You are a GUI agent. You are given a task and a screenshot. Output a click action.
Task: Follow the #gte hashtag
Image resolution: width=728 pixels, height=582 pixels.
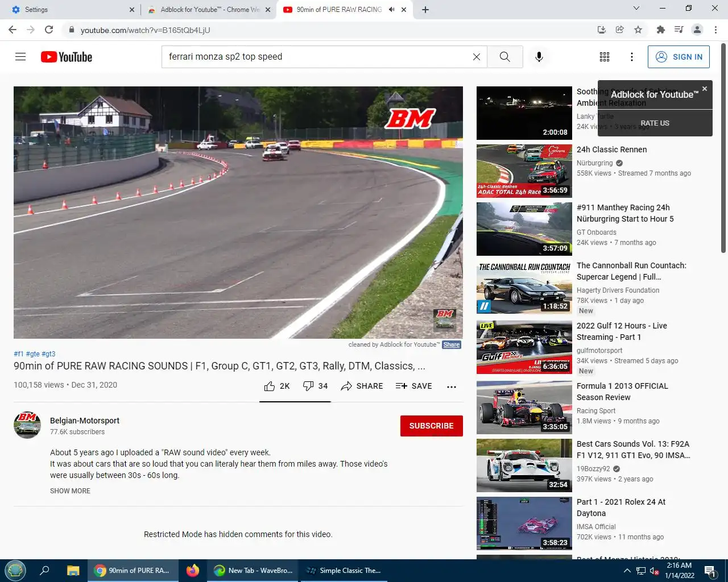click(33, 354)
